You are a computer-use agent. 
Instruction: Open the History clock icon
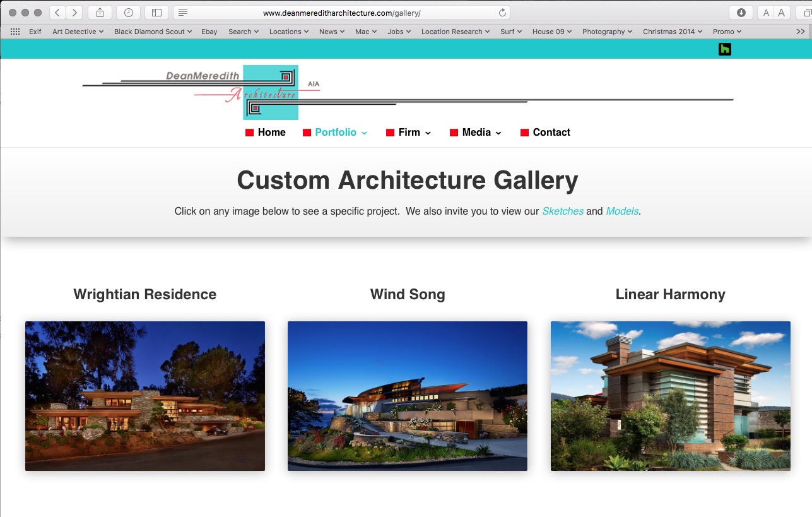[x=129, y=13]
